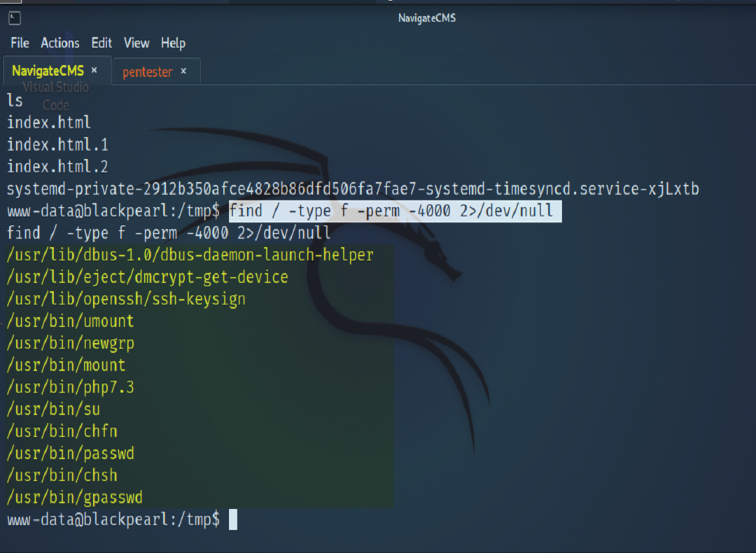Click the /usr/lib/openssh/ssh-keysign path
The image size is (756, 553).
(126, 300)
